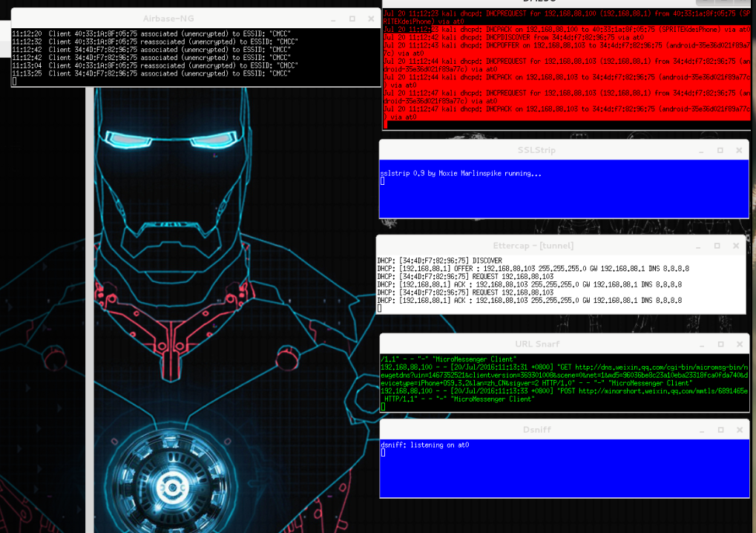Click the 11:13:25 associated log line
Viewport: 756px width, 533px height.
pos(151,73)
